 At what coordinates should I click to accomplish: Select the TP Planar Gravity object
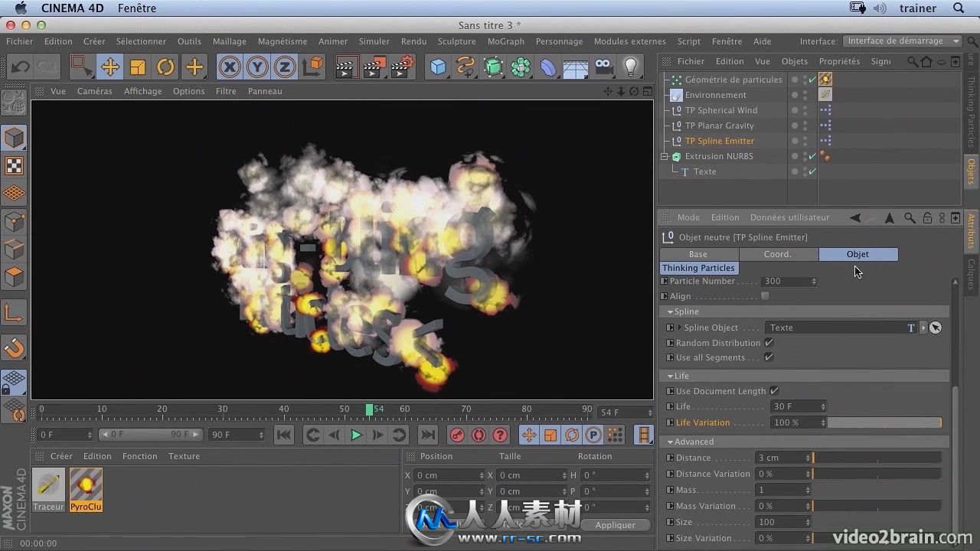pyautogui.click(x=720, y=126)
